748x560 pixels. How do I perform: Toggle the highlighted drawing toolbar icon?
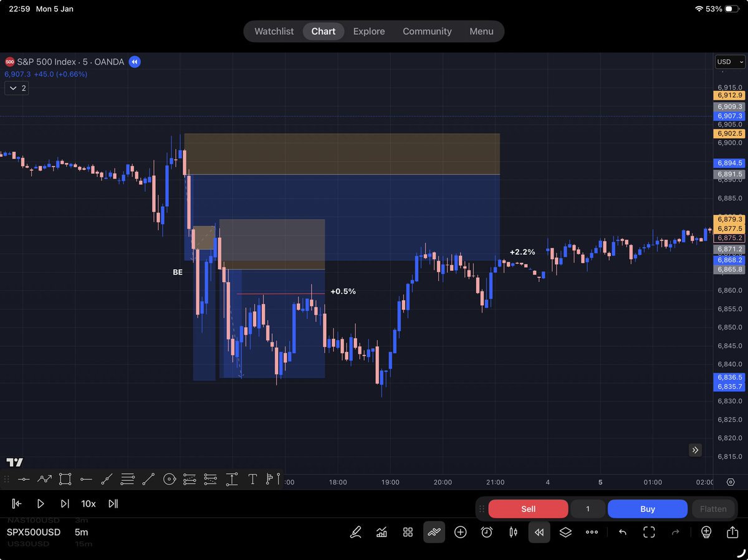coord(434,532)
